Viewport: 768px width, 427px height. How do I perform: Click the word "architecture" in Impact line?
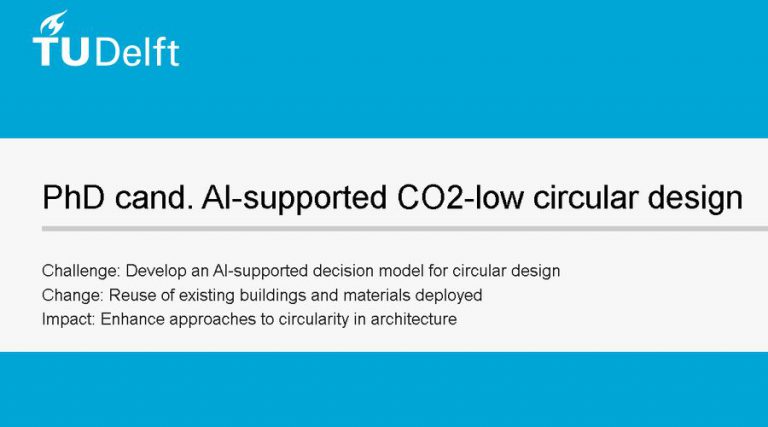tap(414, 319)
